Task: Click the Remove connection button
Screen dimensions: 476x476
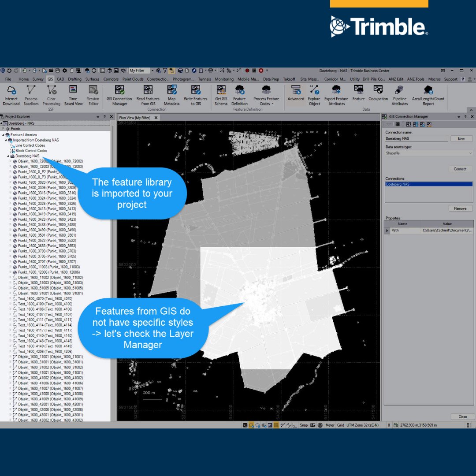Action: click(x=460, y=208)
